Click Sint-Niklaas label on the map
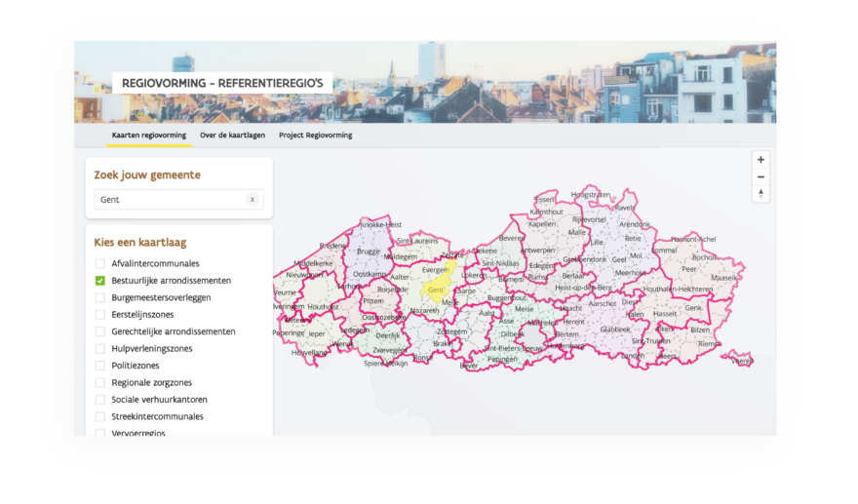858x504 pixels. [500, 264]
